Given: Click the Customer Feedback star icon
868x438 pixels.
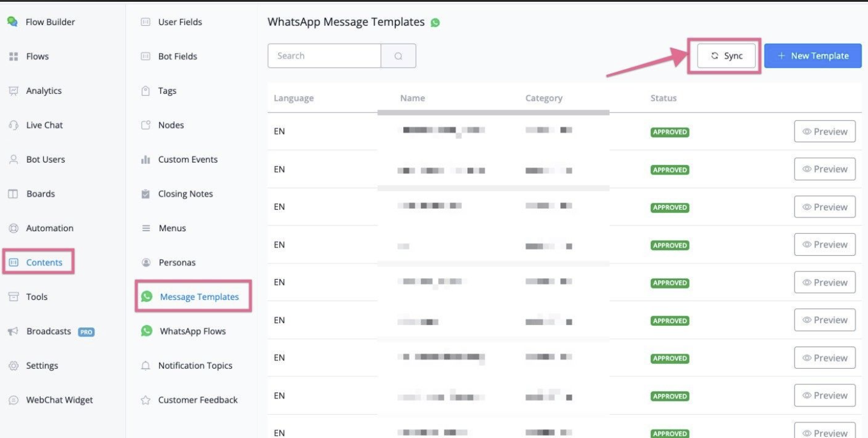Looking at the screenshot, I should click(x=145, y=400).
